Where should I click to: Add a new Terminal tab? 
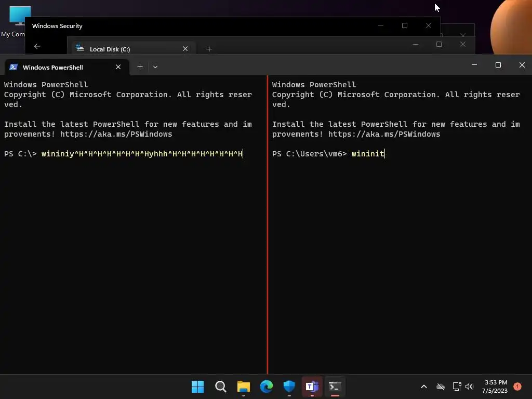(x=140, y=67)
